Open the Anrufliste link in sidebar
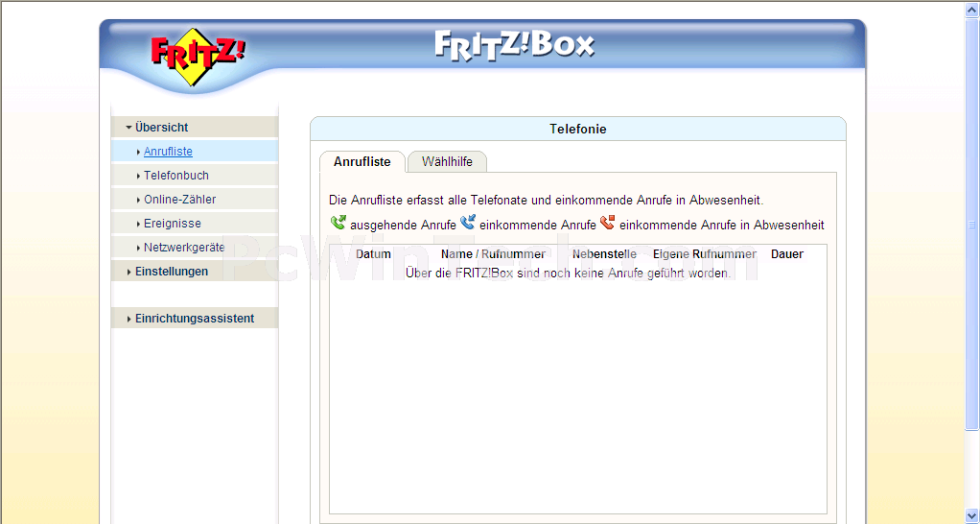 coord(168,152)
